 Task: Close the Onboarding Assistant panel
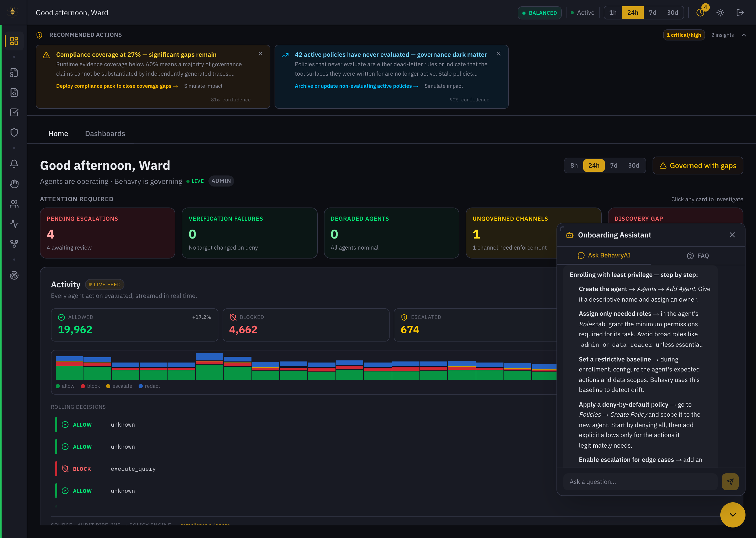(x=732, y=235)
